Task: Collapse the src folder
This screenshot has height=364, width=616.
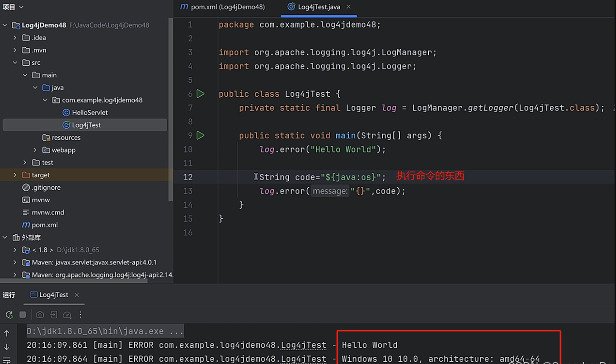Action: pos(15,62)
